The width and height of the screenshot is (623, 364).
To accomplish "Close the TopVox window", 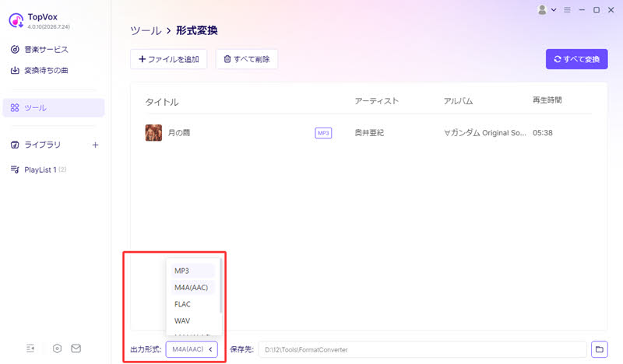I will pyautogui.click(x=611, y=10).
